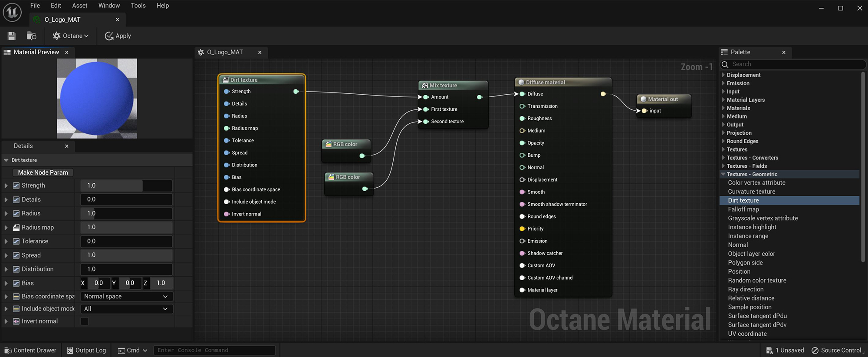Image resolution: width=868 pixels, height=357 pixels.
Task: Open the Cmd console type dropdown
Action: pos(133,350)
